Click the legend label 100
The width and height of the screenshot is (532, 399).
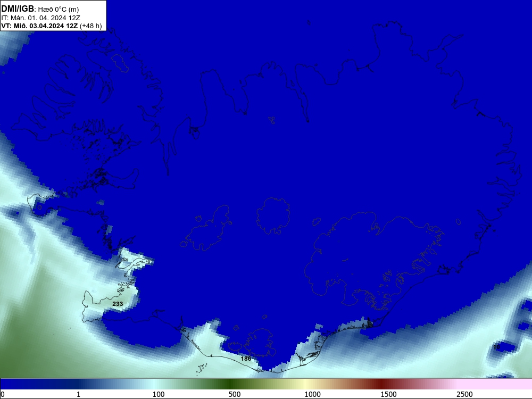tap(159, 394)
